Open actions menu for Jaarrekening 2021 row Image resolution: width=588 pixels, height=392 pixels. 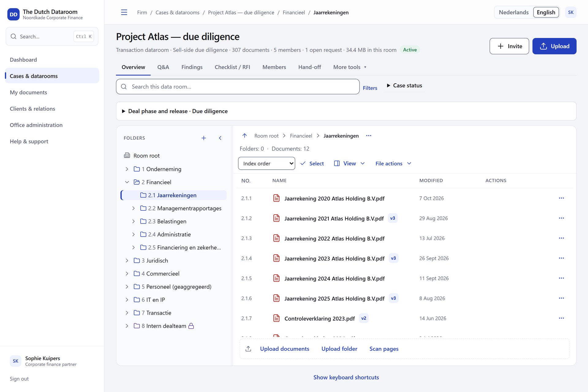click(561, 218)
